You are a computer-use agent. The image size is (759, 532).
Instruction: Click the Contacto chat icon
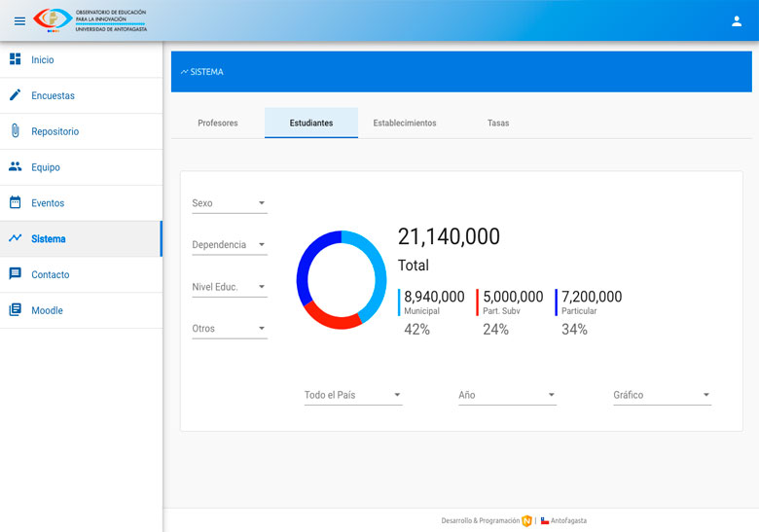point(15,273)
